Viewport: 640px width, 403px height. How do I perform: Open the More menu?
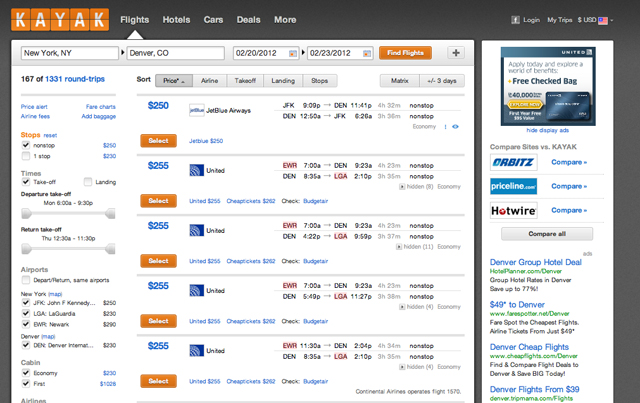click(285, 20)
